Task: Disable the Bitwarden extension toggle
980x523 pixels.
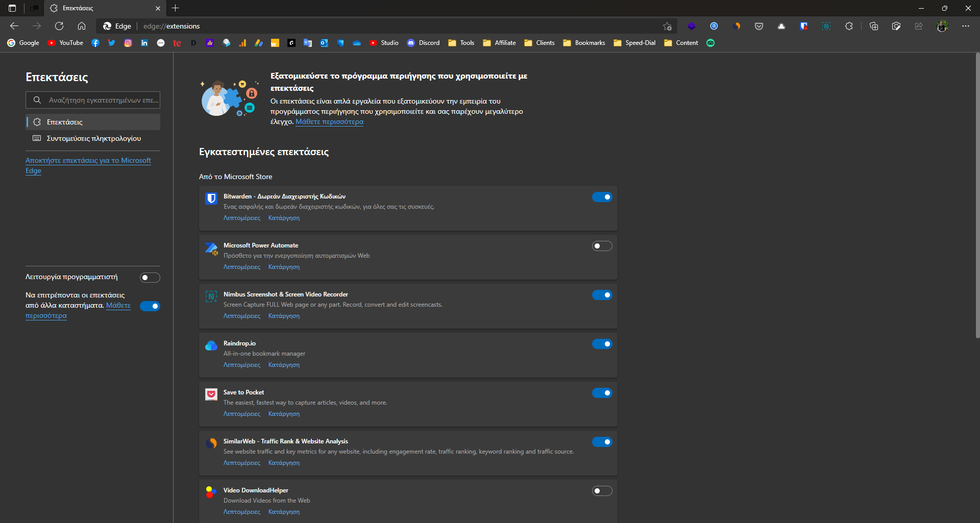Action: 602,197
